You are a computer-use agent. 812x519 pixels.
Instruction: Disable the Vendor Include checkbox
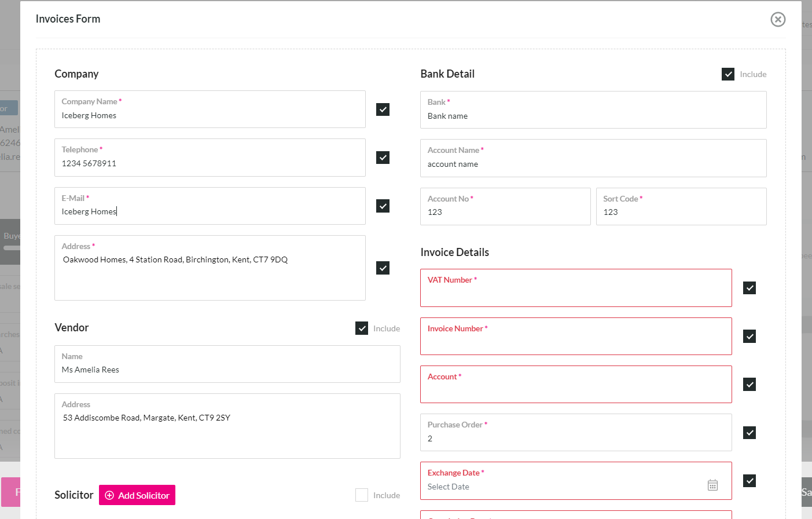(362, 328)
